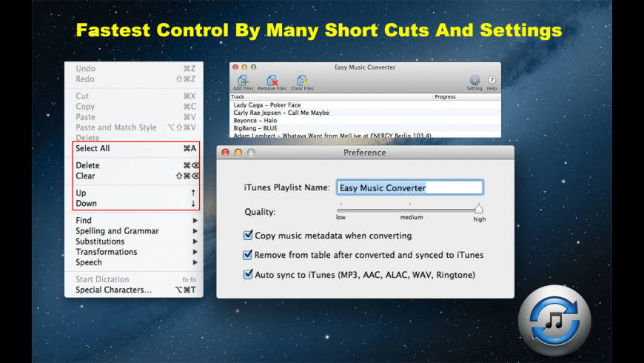Choose the enabled Delete menu item
Image resolution: width=644 pixels, height=363 pixels.
coord(134,165)
